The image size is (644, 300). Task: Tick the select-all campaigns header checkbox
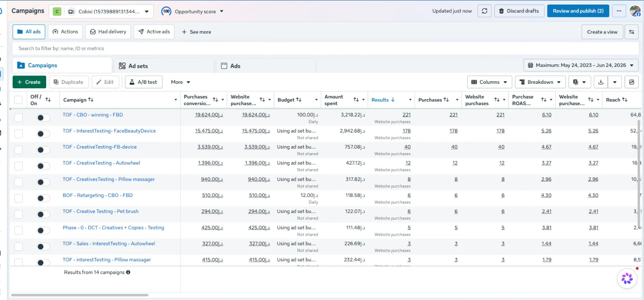pos(18,100)
